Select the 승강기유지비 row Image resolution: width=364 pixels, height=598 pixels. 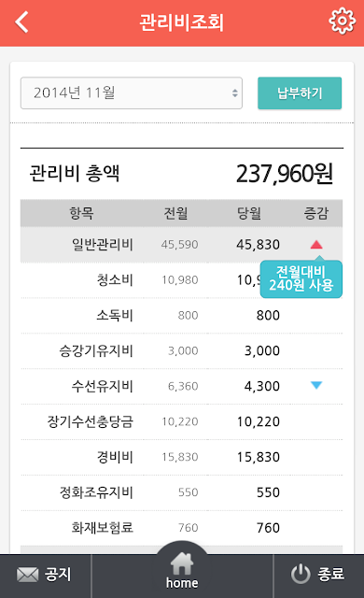click(x=182, y=351)
